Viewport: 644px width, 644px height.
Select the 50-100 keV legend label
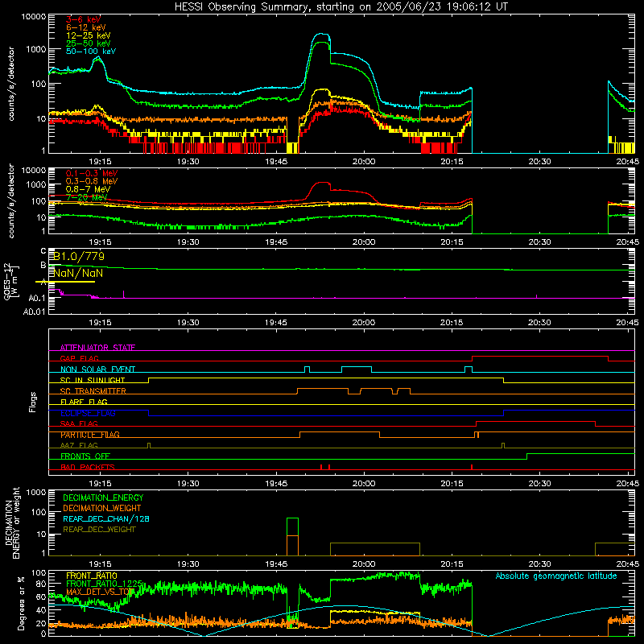91,52
